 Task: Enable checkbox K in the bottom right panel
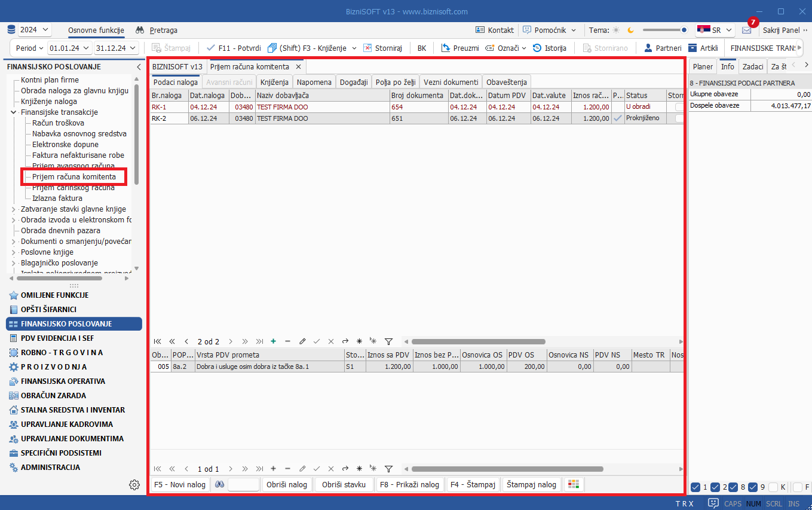[x=773, y=487]
